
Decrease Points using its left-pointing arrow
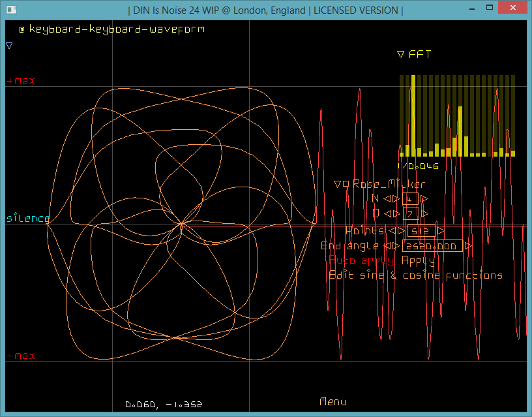coord(391,231)
